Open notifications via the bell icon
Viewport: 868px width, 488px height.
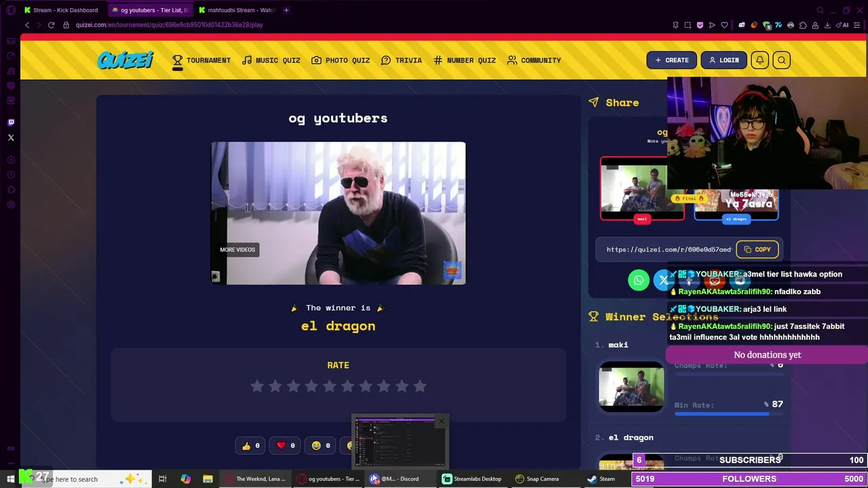tap(759, 60)
